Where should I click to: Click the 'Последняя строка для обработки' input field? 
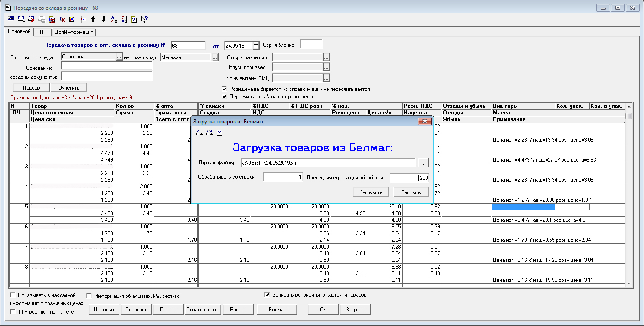point(409,178)
